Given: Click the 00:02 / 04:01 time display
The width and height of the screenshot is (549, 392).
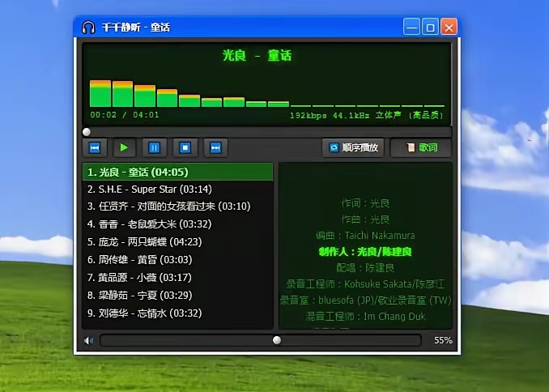Looking at the screenshot, I should pyautogui.click(x=125, y=115).
